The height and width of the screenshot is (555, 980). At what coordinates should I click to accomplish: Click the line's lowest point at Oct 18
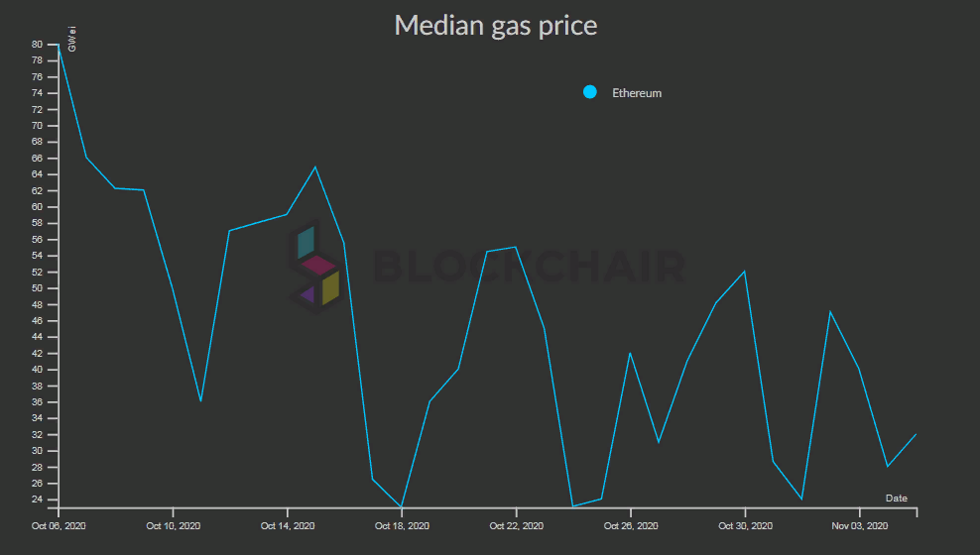[x=402, y=506]
